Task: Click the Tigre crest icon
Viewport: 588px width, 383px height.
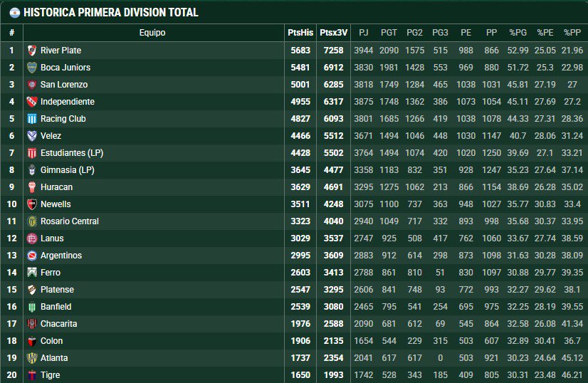Action: click(x=32, y=375)
